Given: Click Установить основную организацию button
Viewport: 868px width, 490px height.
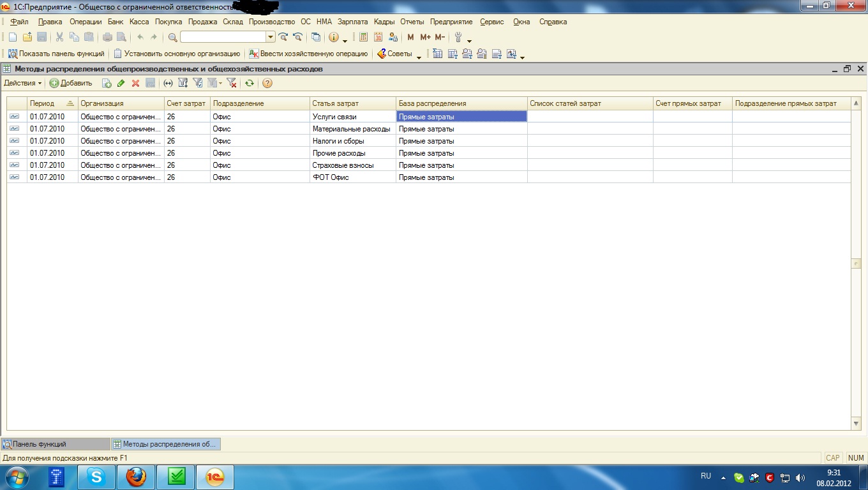Looking at the screenshot, I should tap(177, 54).
